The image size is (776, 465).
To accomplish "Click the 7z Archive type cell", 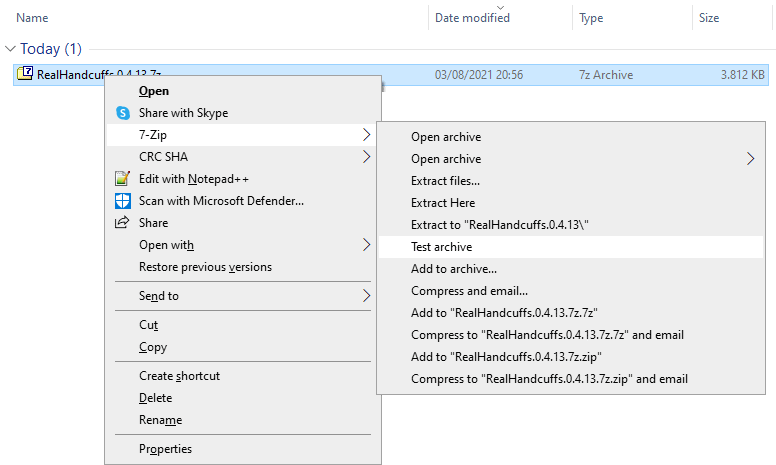I will click(606, 75).
